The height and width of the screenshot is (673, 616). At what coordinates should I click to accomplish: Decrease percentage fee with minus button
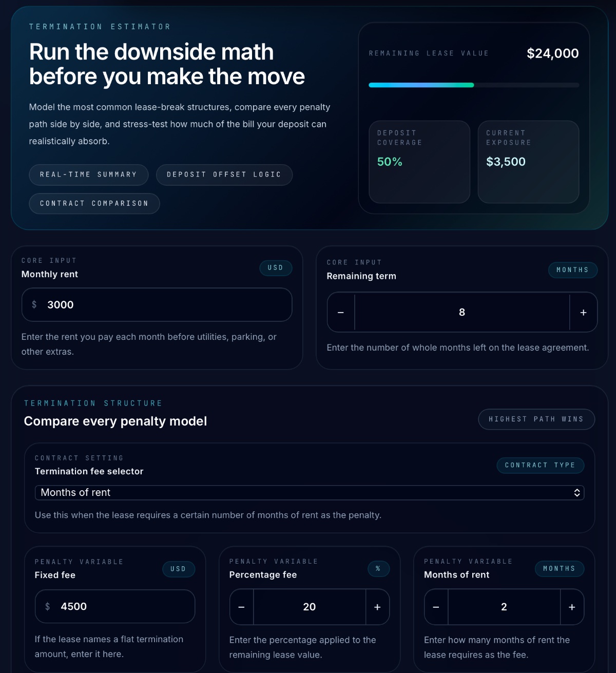pos(242,607)
